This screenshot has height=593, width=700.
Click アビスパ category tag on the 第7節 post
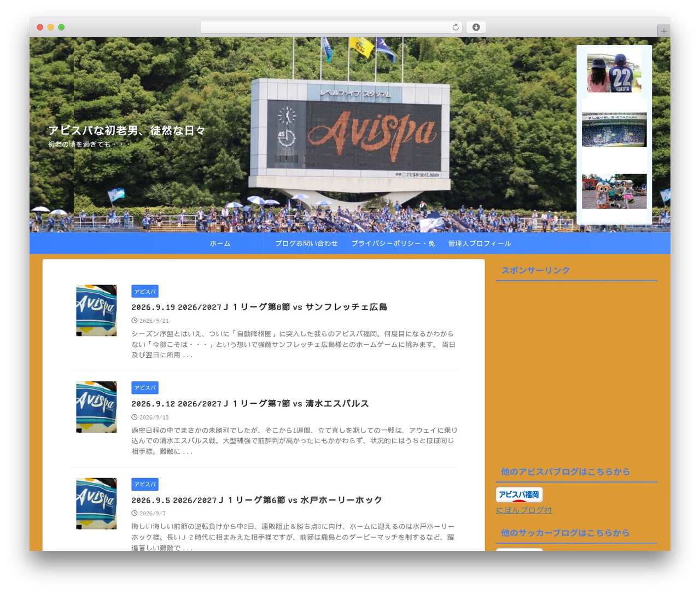[145, 388]
